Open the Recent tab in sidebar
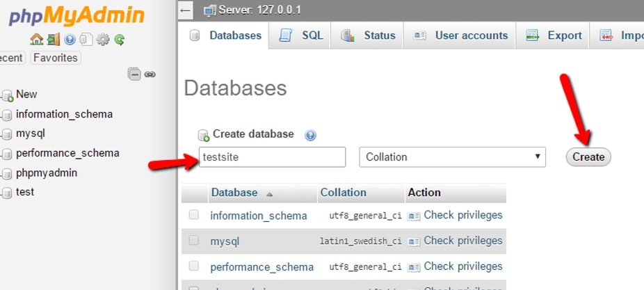 point(11,58)
